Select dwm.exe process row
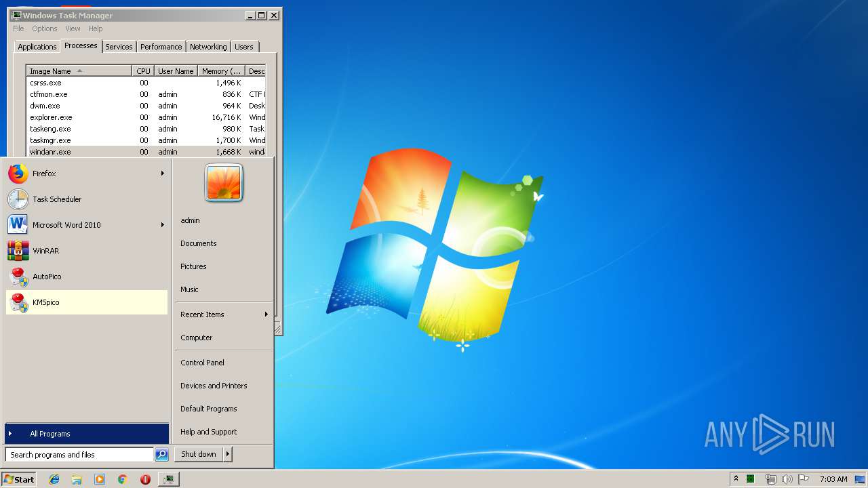Viewport: 868px width, 488px height. [146, 106]
